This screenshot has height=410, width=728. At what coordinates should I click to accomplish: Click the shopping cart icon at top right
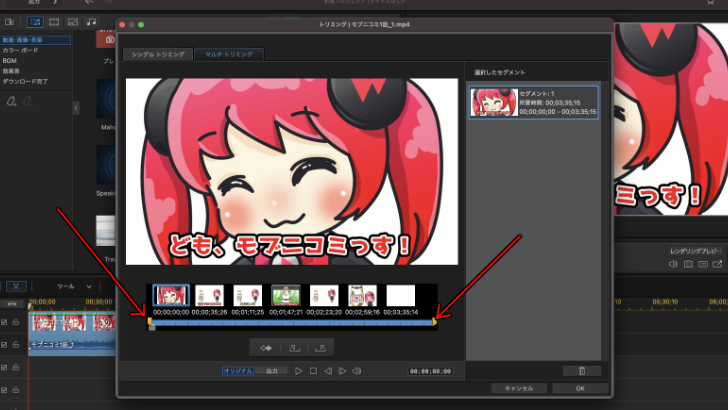coord(710,2)
